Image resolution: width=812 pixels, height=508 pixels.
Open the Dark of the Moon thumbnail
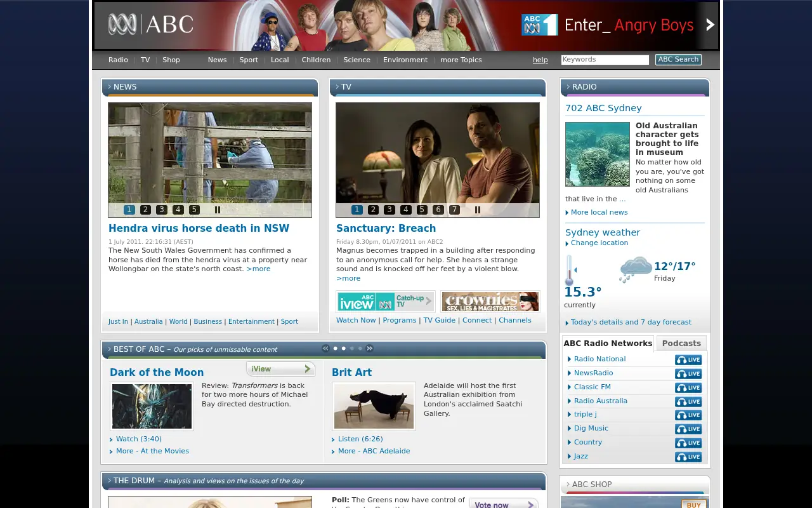pos(152,406)
